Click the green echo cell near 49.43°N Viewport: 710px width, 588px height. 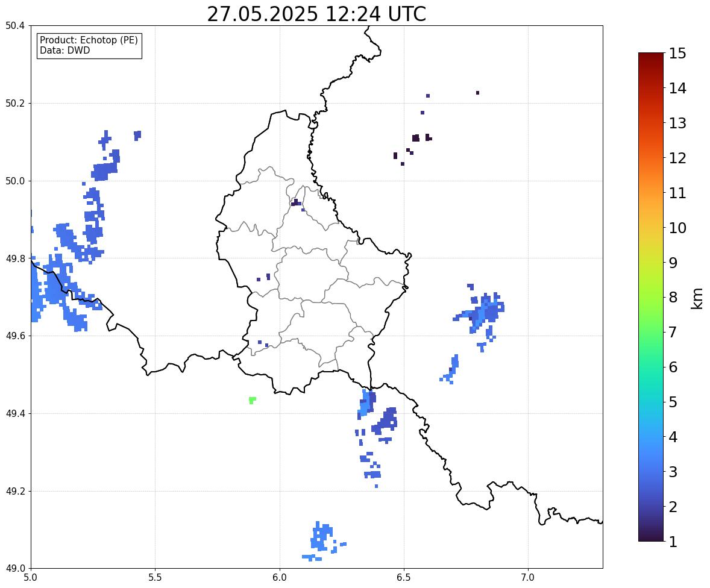[x=252, y=399]
